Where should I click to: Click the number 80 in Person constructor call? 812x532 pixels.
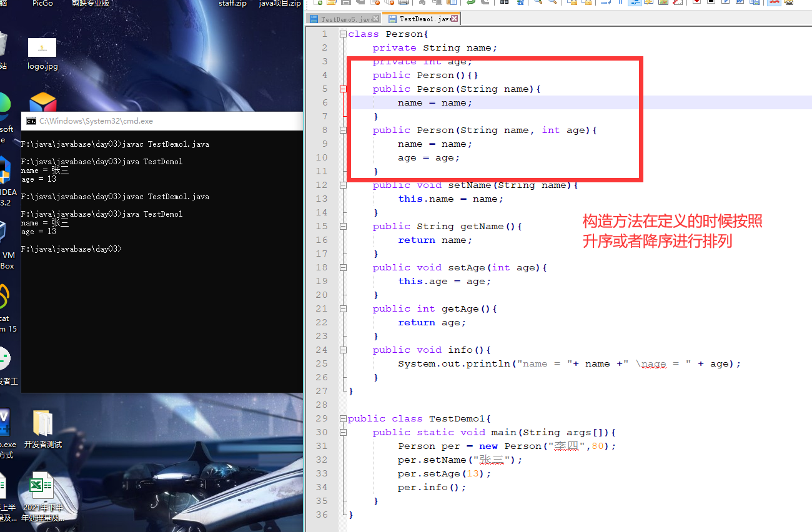(x=598, y=446)
